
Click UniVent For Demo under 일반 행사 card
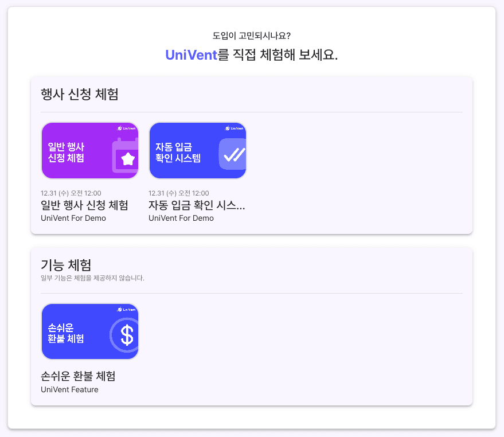pos(73,218)
